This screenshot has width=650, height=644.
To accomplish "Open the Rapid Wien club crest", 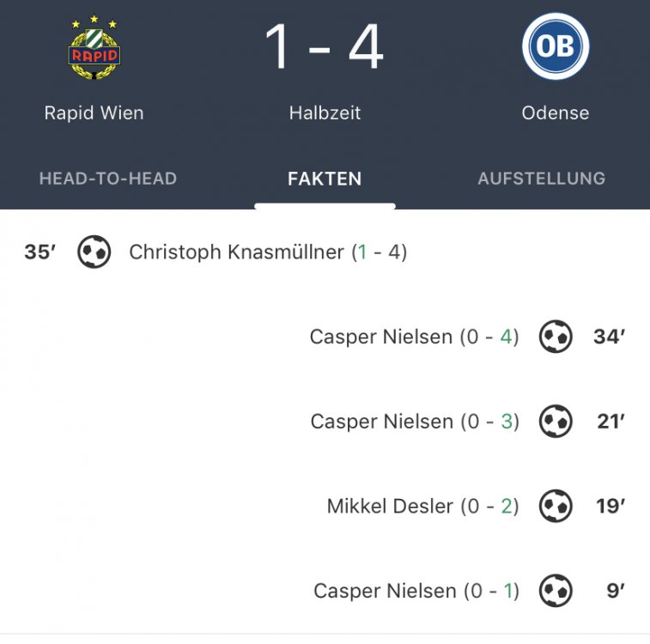I will coord(94,47).
